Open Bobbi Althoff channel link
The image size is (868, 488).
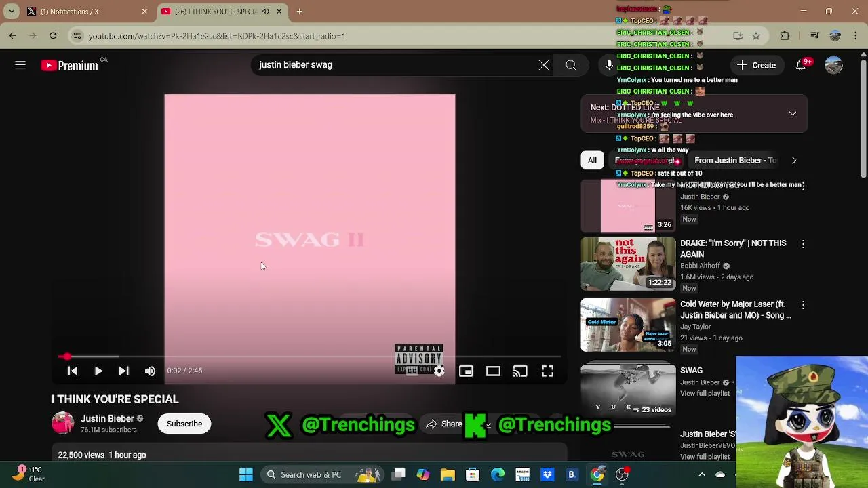pos(701,266)
